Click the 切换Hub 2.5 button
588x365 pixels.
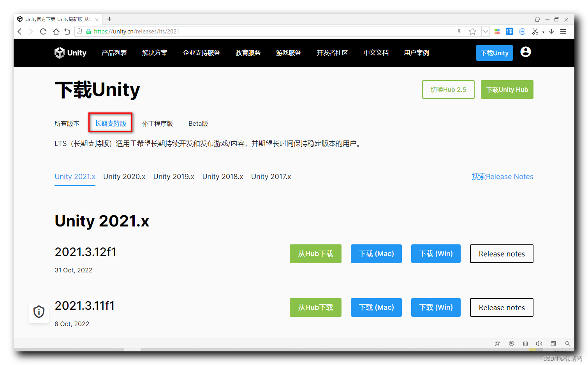tap(448, 89)
